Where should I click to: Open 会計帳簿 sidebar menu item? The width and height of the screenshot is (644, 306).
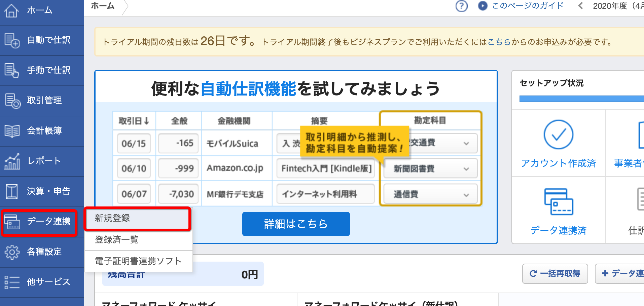pyautogui.click(x=42, y=131)
